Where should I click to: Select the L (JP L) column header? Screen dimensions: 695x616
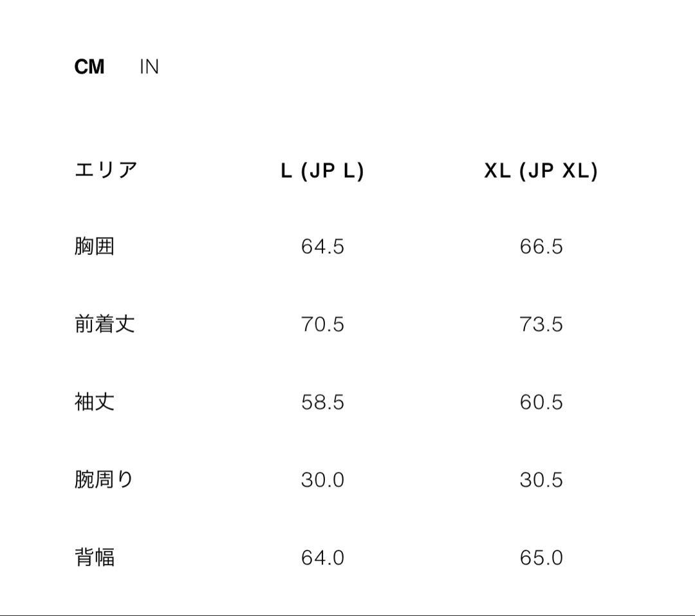click(x=322, y=171)
